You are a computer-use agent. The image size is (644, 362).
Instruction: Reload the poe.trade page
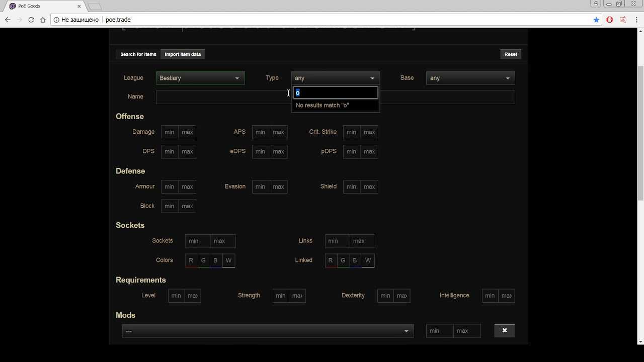coord(31,20)
